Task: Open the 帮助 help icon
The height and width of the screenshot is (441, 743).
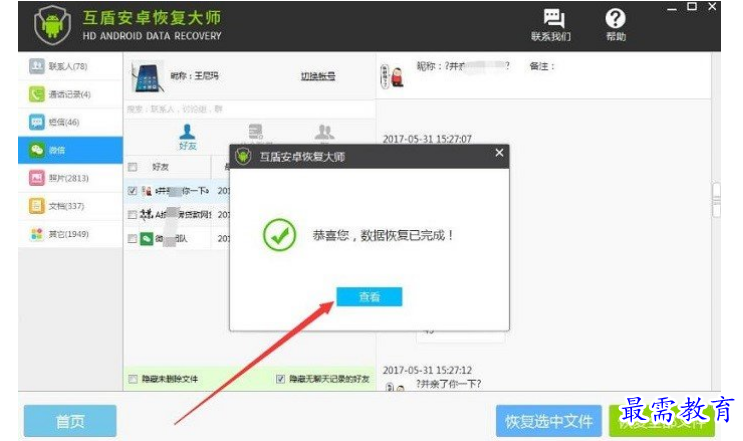Action: (x=615, y=19)
